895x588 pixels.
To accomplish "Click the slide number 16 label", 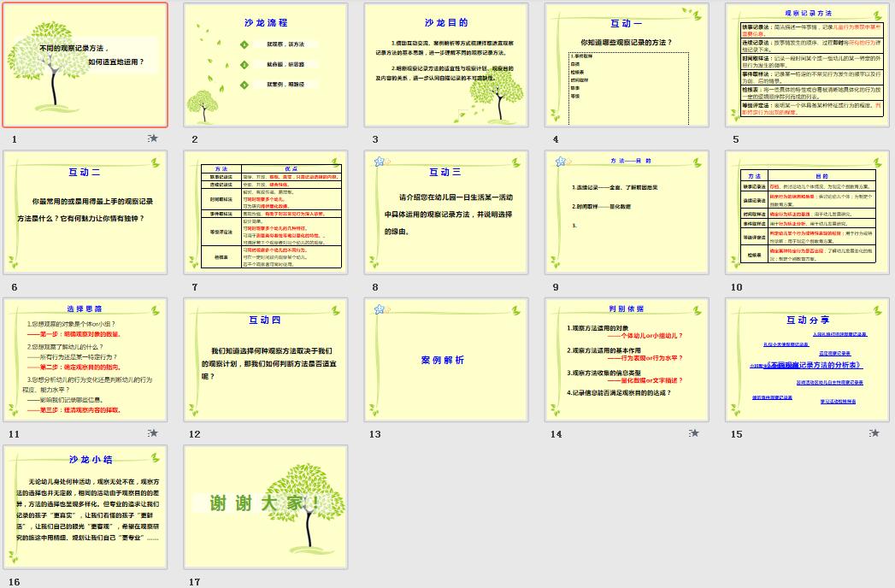I will point(15,582).
